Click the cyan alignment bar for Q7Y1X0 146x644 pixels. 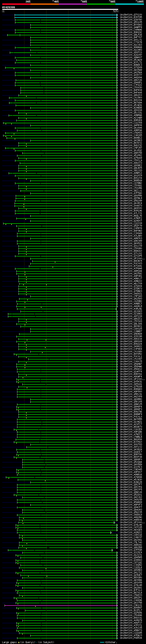66,15
